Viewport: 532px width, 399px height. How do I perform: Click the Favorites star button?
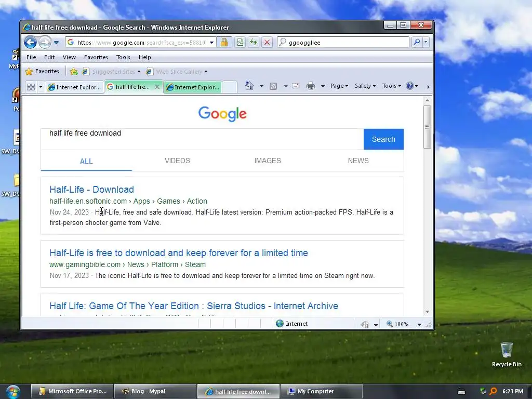(x=43, y=71)
